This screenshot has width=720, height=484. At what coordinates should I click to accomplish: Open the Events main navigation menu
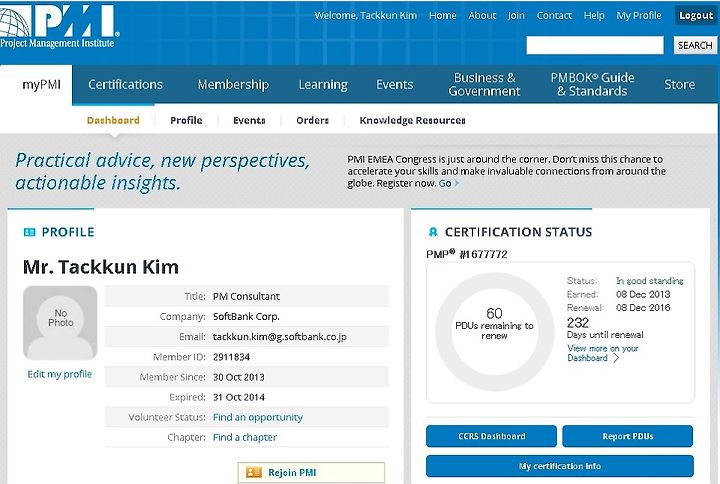tap(394, 84)
